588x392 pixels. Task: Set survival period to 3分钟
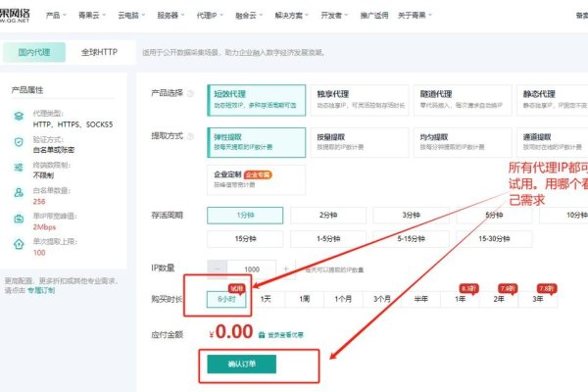coord(411,216)
